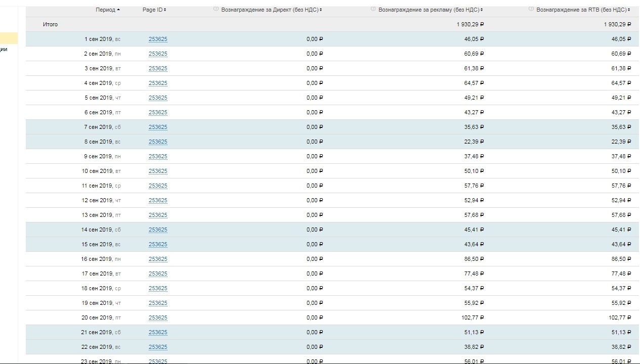Open Page ID 253625 link for 10 сен 2019
The height and width of the screenshot is (364, 640).
point(158,171)
